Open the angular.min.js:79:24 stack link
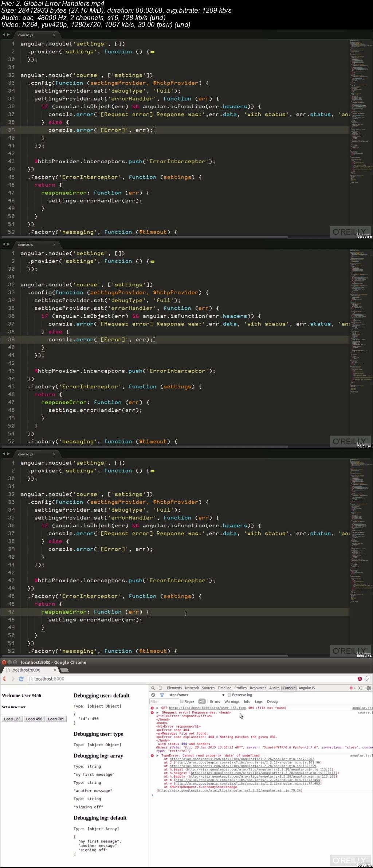 (x=229, y=790)
